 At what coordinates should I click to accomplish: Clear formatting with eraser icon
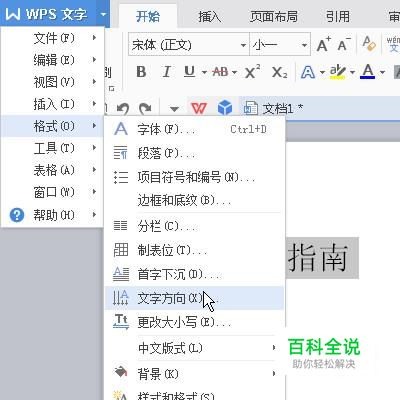click(x=369, y=44)
